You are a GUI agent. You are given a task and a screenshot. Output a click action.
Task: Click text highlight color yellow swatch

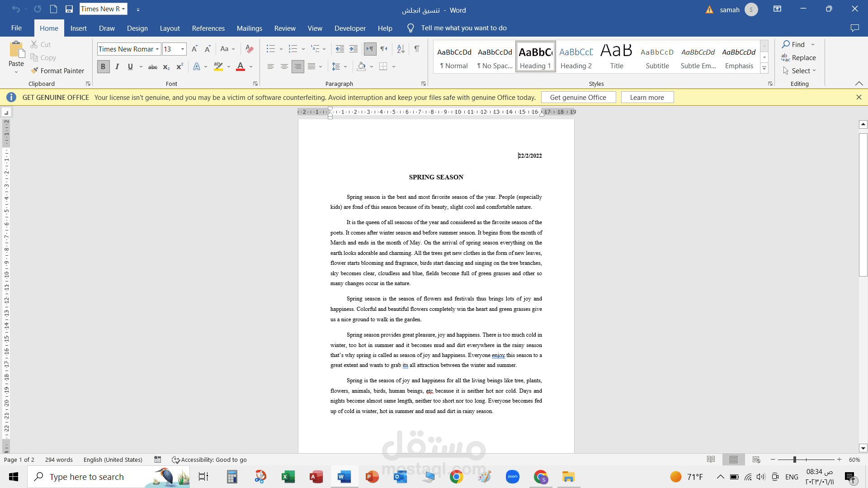pyautogui.click(x=218, y=67)
